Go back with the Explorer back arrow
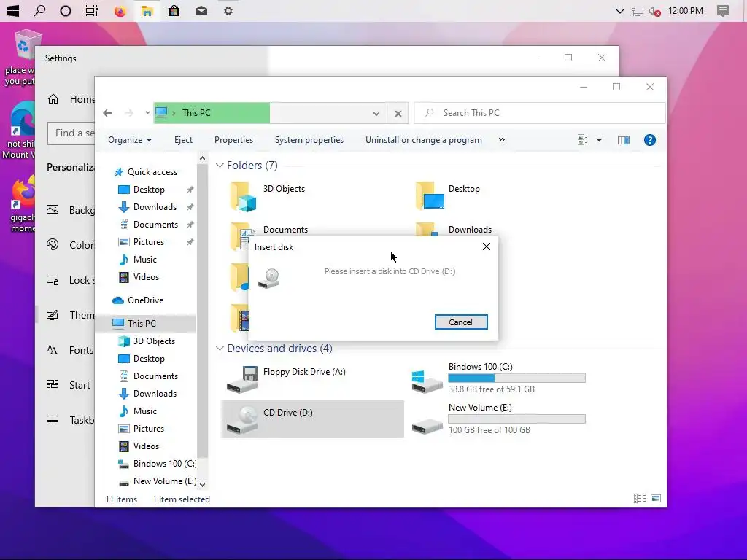Screen dimensions: 747x560 pyautogui.click(x=107, y=113)
